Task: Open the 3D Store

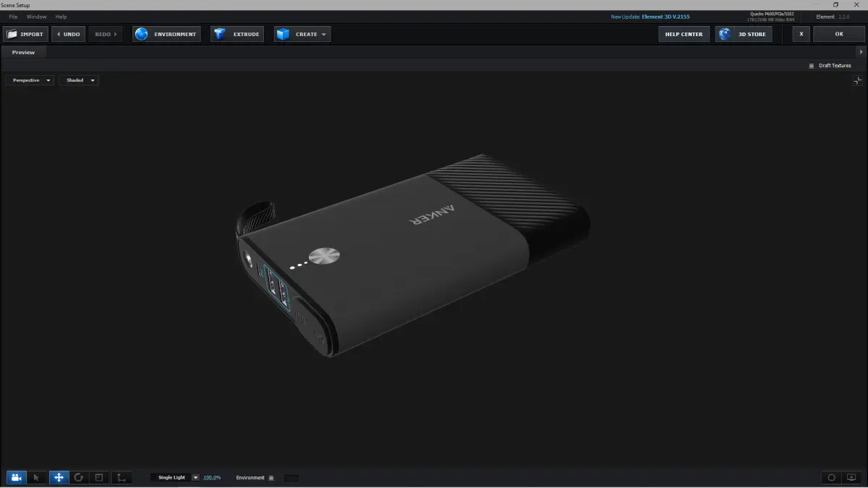Action: 744,34
